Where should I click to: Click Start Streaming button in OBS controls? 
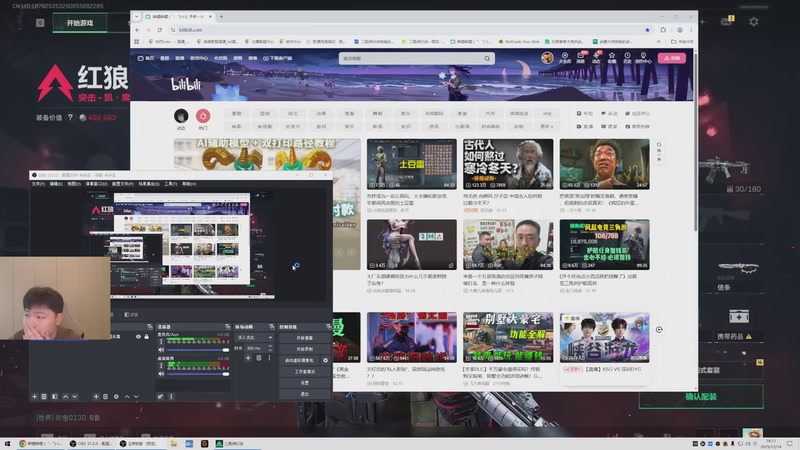[305, 338]
